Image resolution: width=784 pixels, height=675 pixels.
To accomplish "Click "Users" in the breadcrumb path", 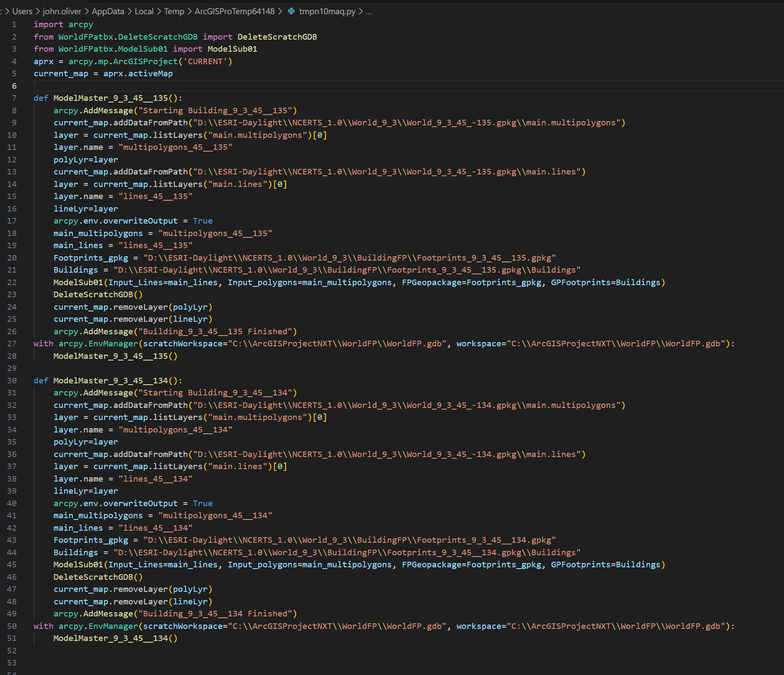I will click(x=22, y=12).
